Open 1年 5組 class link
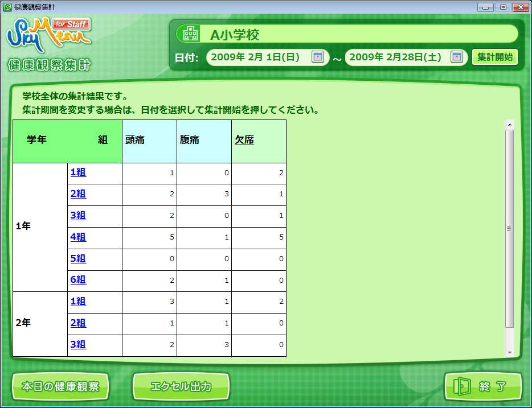 pyautogui.click(x=78, y=259)
